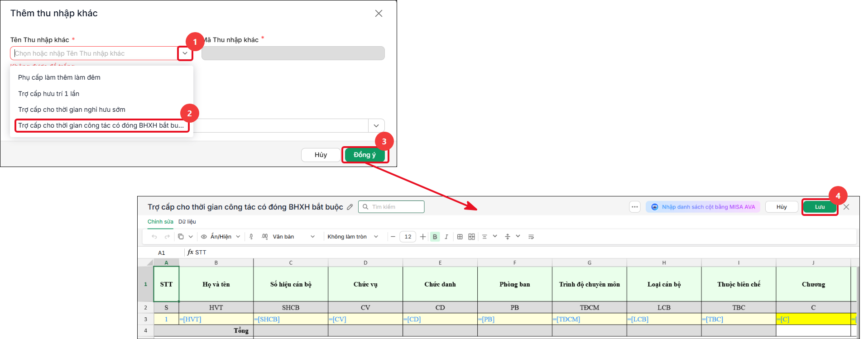
Task: Click the TĐCM code cell
Action: (590, 307)
